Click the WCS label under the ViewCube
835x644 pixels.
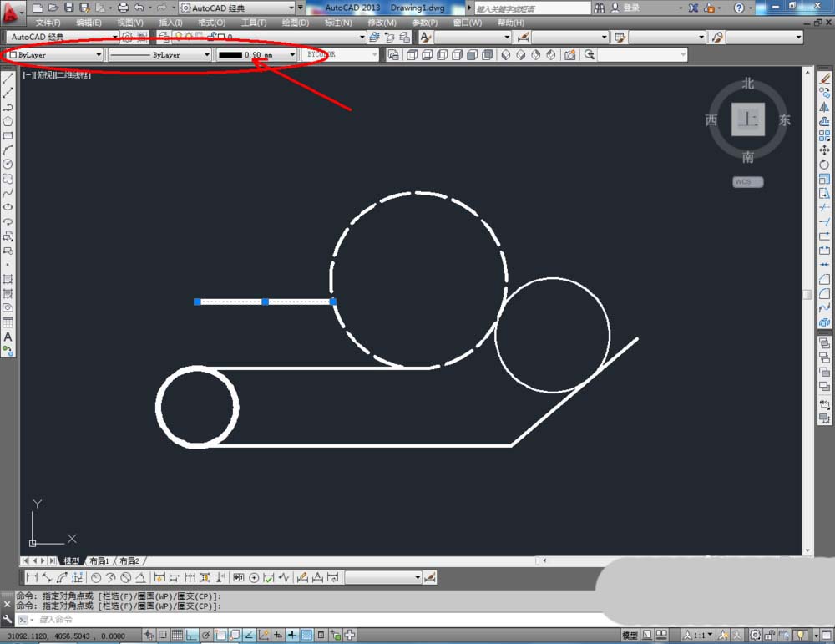747,181
